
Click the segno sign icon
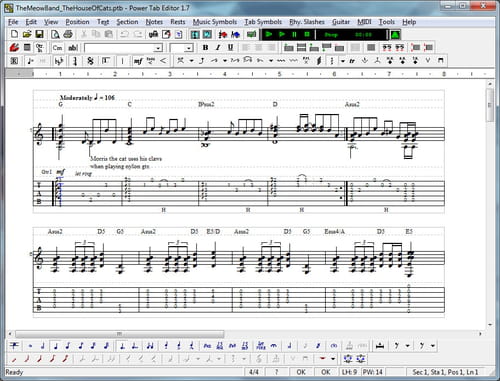(90, 61)
